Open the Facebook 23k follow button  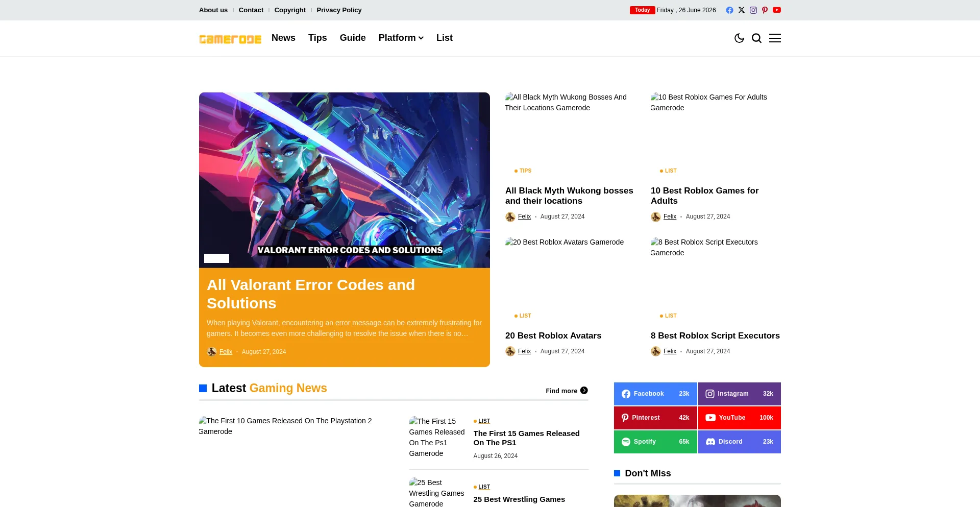(x=655, y=394)
